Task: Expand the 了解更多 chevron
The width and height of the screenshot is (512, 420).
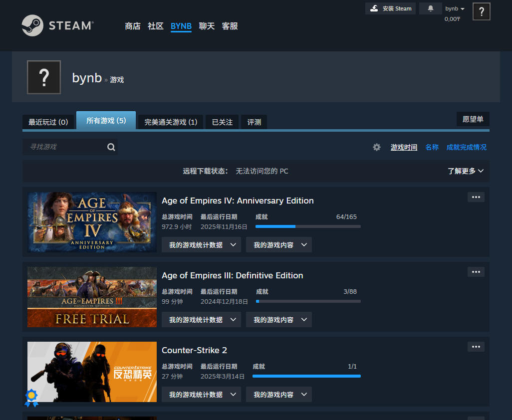Action: [x=466, y=171]
